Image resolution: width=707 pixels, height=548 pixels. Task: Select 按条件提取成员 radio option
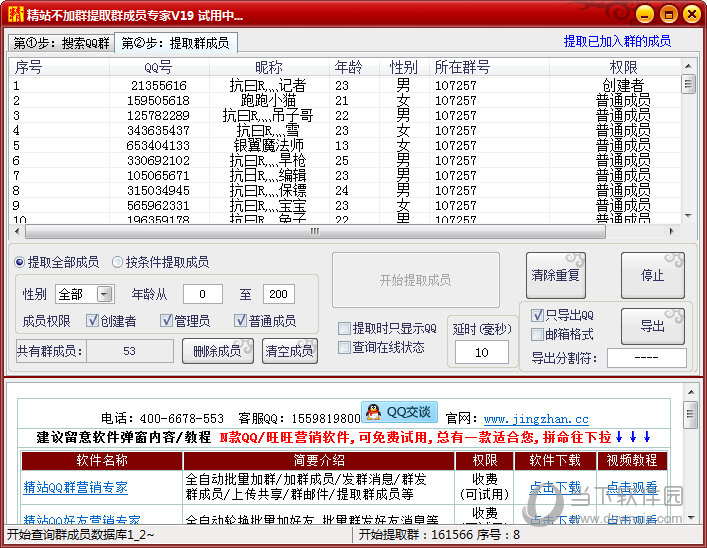[161, 262]
